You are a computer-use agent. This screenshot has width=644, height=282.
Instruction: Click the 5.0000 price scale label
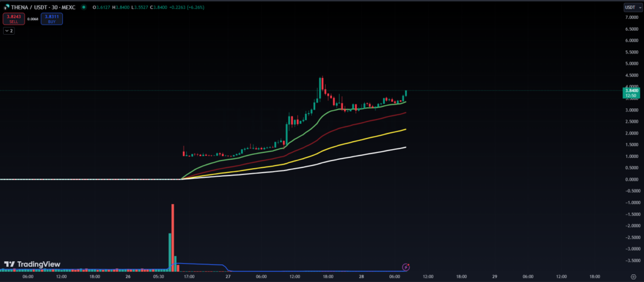[x=631, y=64]
